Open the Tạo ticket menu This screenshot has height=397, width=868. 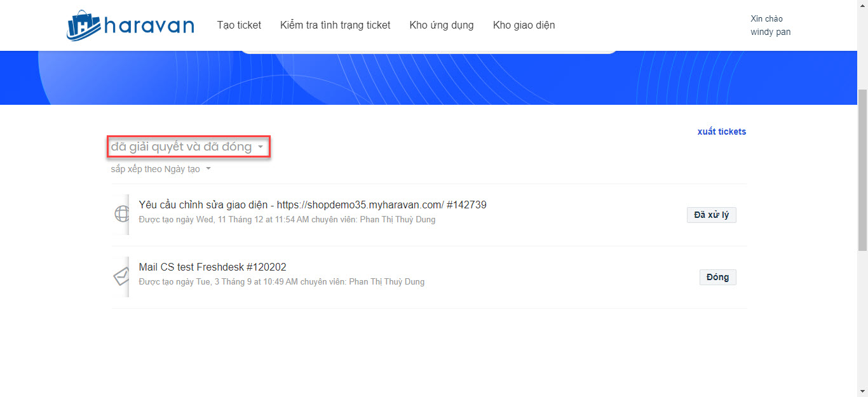[239, 25]
